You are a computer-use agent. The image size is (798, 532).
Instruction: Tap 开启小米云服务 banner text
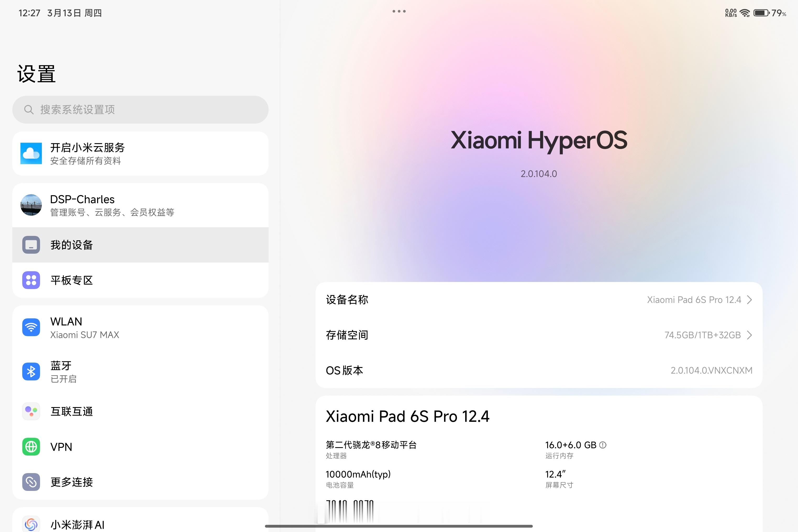pos(87,148)
